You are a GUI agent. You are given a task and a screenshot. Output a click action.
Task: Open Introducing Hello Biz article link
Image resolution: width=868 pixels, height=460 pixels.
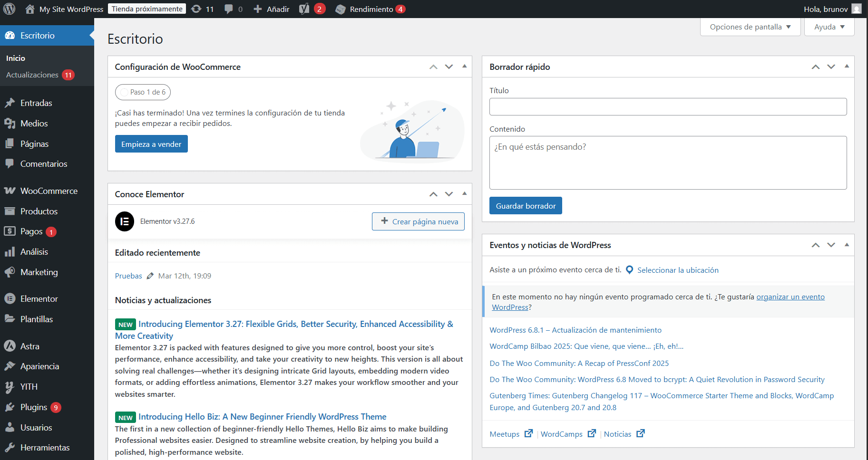click(x=262, y=417)
